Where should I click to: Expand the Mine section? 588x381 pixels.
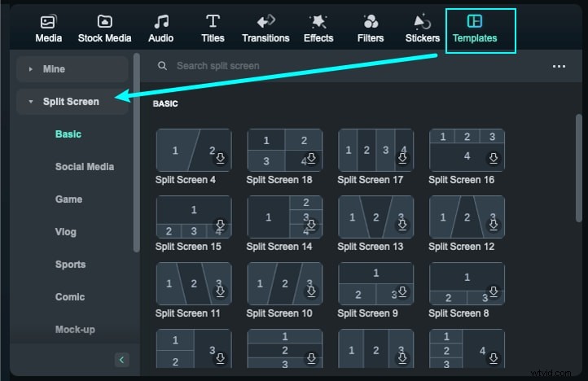coord(72,69)
